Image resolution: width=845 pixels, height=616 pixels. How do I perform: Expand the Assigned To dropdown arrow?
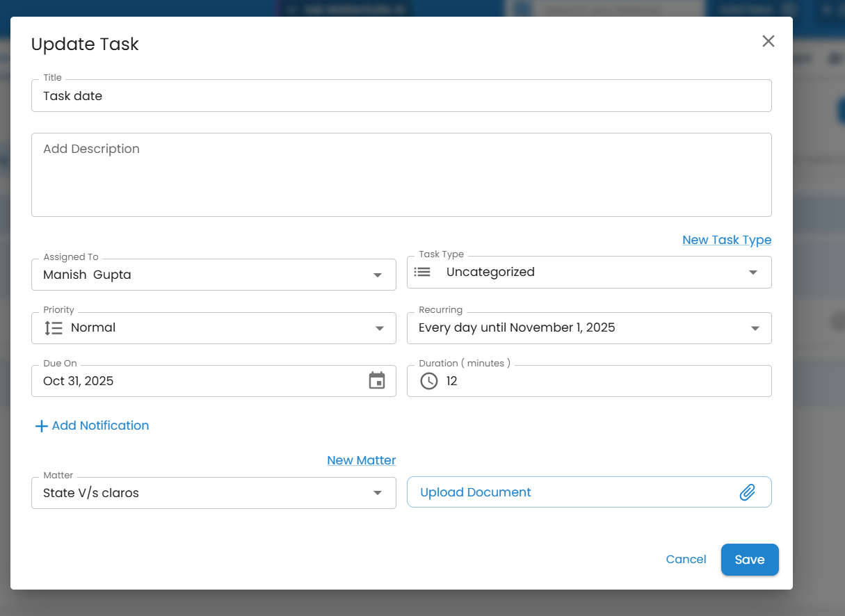tap(378, 275)
